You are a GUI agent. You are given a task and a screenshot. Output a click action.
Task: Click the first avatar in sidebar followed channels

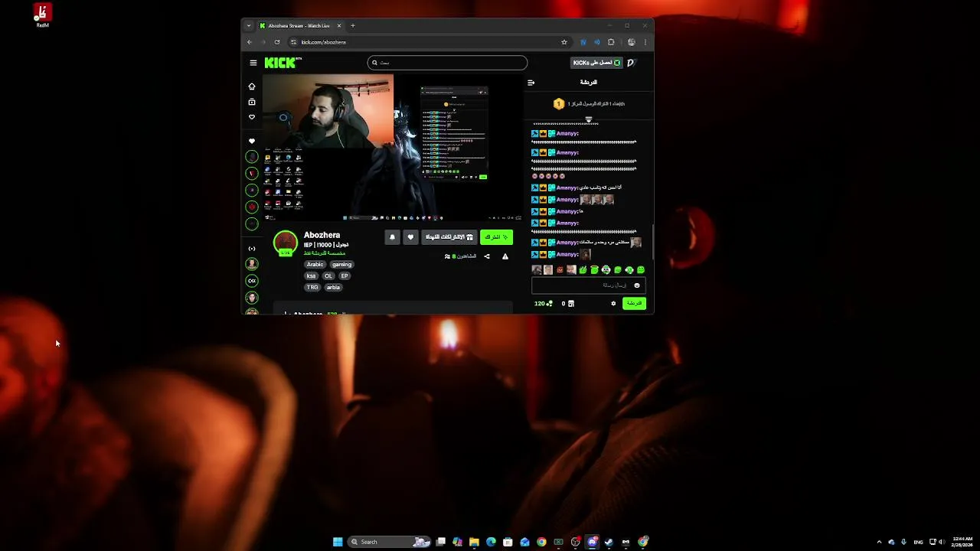coord(252,157)
